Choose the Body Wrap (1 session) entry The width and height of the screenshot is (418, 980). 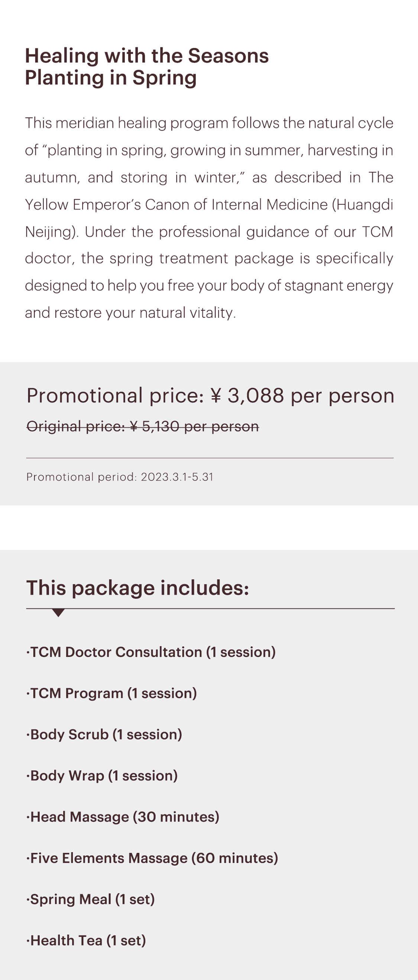102,776
